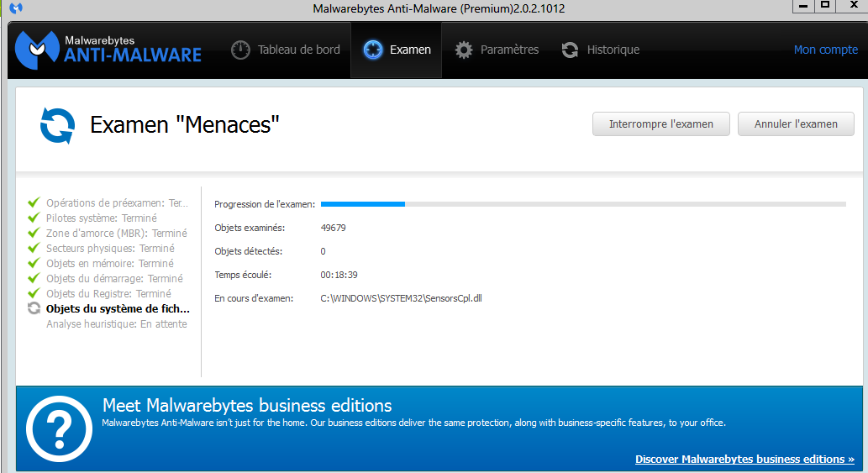Minimize the Malwarebytes window
The height and width of the screenshot is (473, 868).
click(803, 6)
